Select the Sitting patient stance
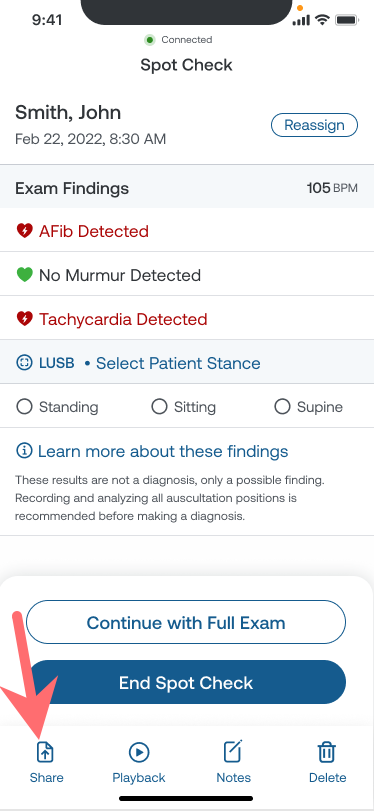 [184, 407]
